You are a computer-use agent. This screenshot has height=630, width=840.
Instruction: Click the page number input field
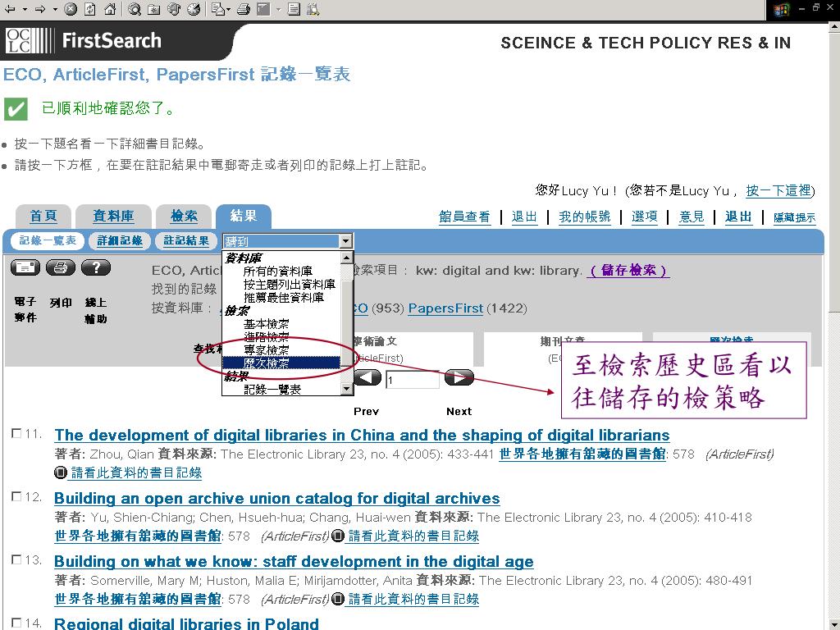point(412,380)
